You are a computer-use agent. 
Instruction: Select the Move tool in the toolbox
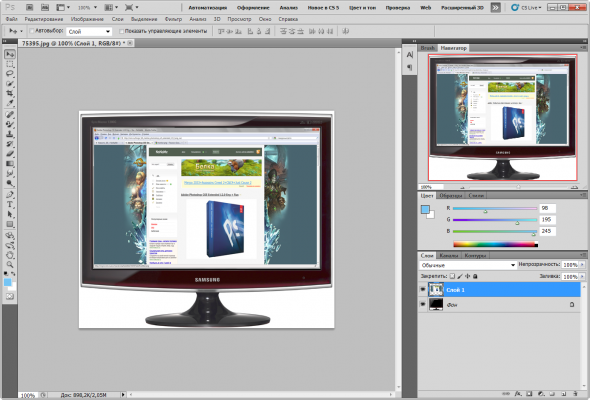[10, 54]
